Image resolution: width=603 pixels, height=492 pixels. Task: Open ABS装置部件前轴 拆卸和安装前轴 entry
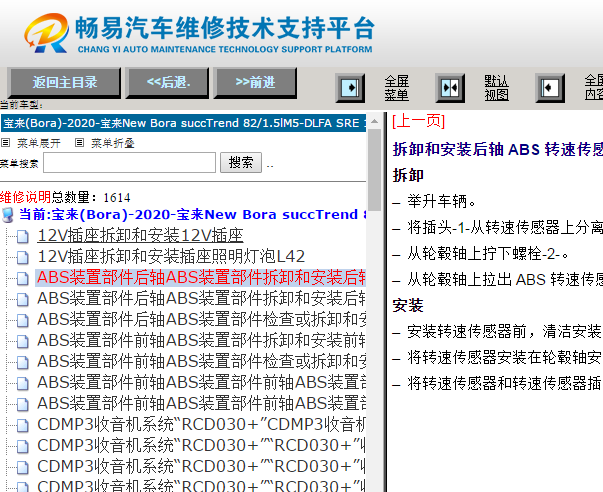pos(201,340)
